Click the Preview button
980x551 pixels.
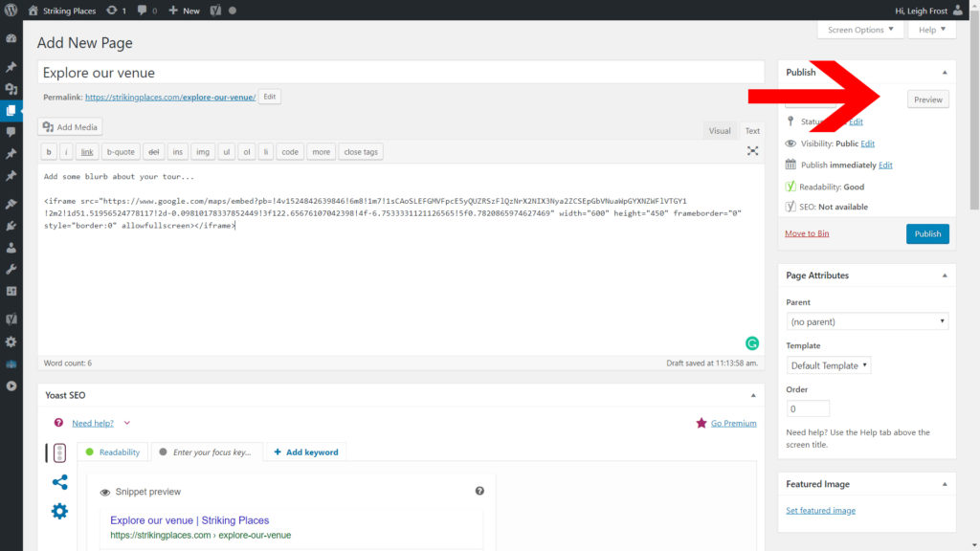point(928,99)
